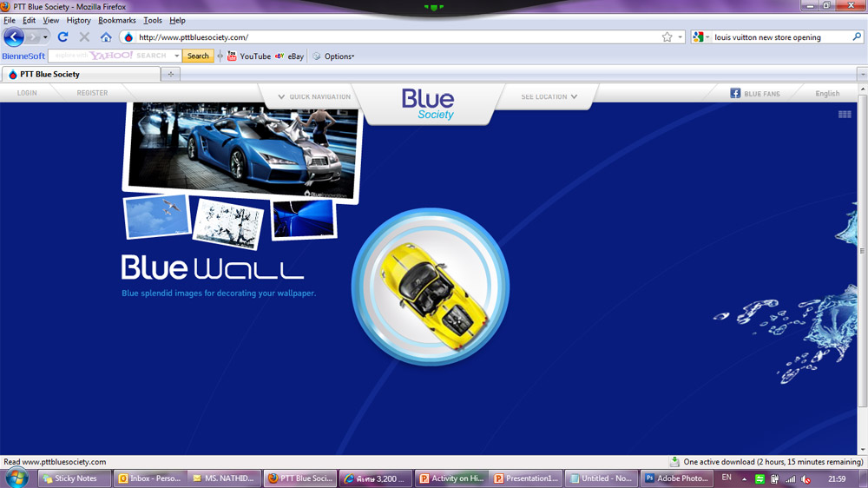Image resolution: width=868 pixels, height=488 pixels.
Task: Expand the Quick Navigation menu
Action: [x=314, y=96]
